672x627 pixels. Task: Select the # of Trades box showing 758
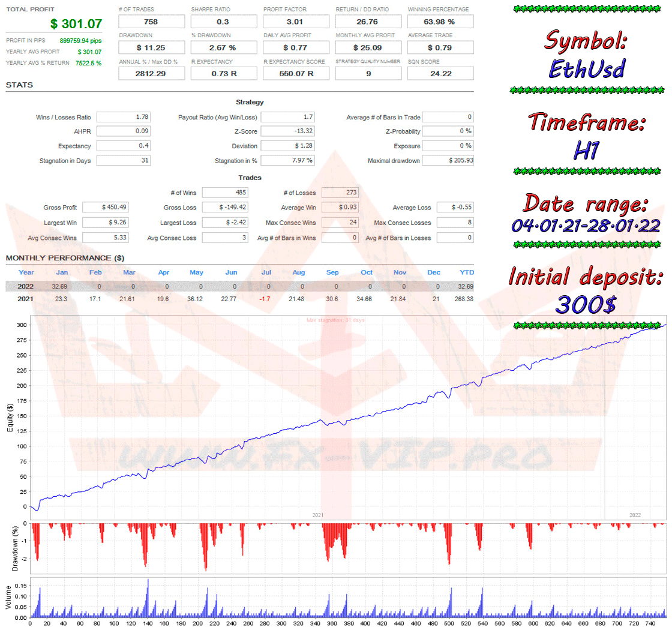click(x=152, y=21)
